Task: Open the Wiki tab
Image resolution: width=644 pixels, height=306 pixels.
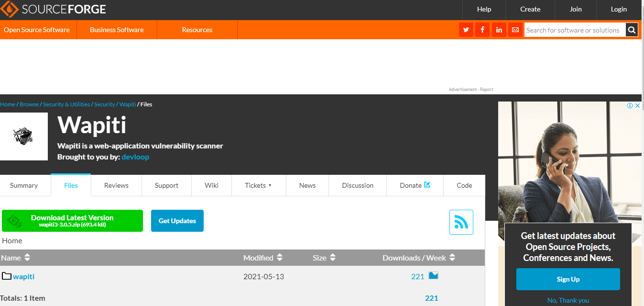Action: click(212, 185)
